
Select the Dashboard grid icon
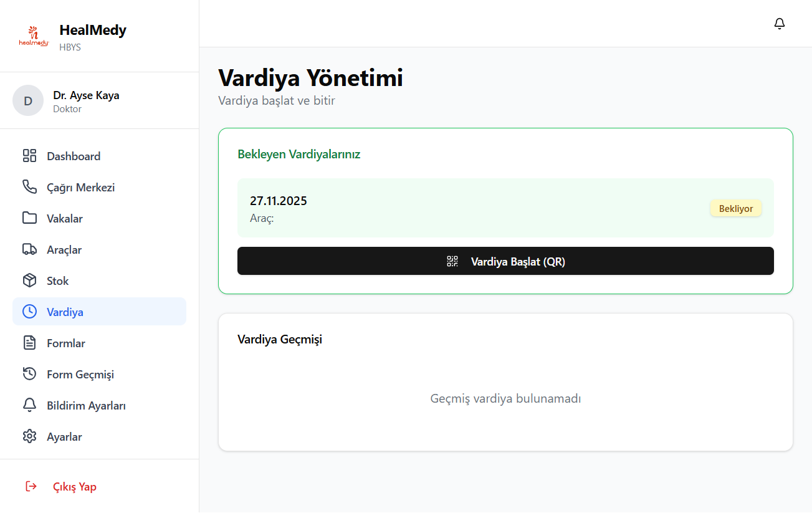[29, 155]
